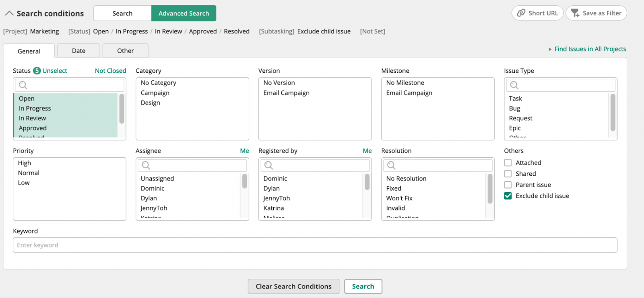Click the Registered by search magnifier icon

point(269,165)
